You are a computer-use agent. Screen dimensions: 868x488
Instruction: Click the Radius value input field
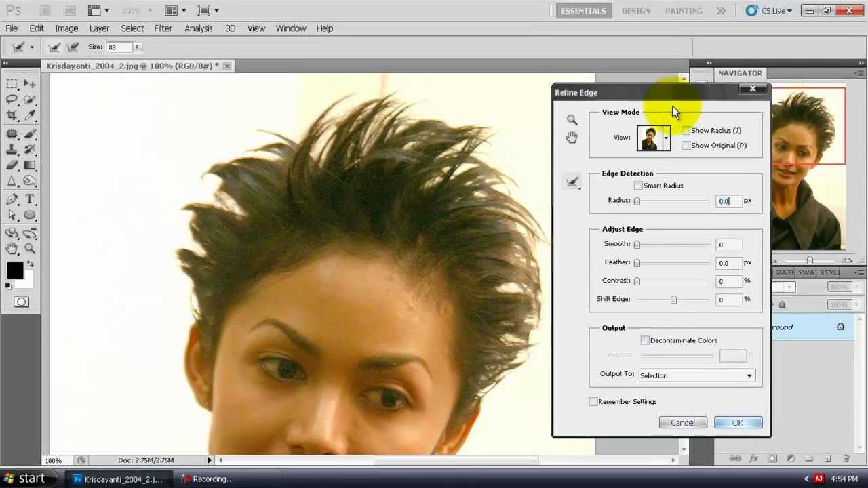(728, 201)
